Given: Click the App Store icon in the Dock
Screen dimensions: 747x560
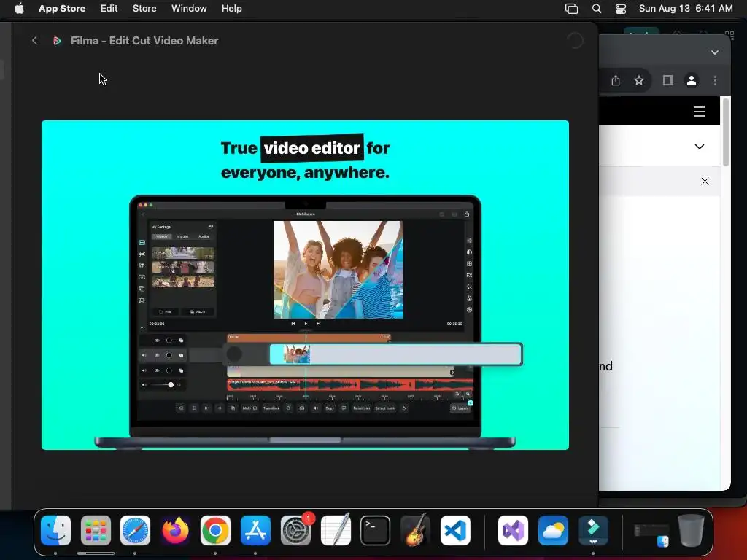Looking at the screenshot, I should pos(255,530).
